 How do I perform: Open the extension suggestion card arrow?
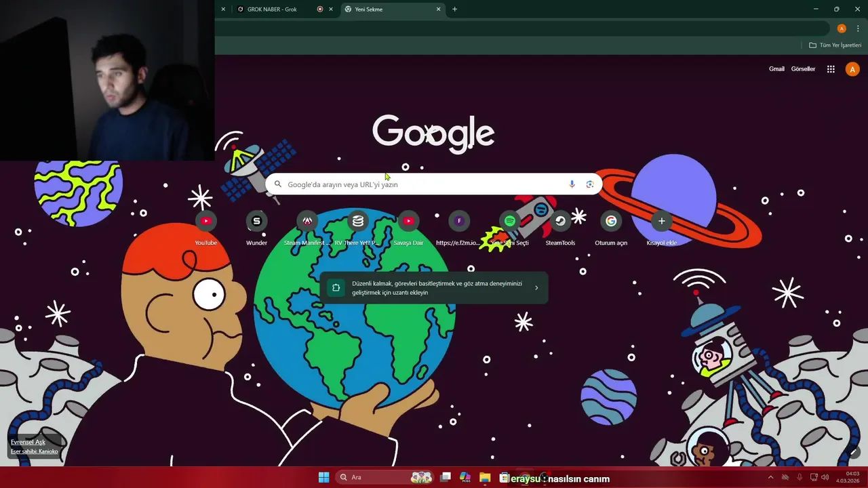click(536, 288)
